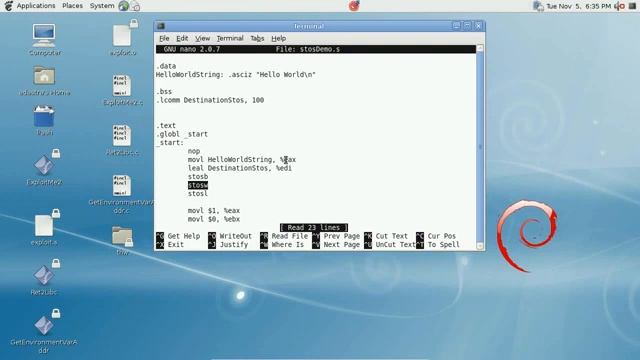Image resolution: width=640 pixels, height=360 pixels.
Task: Click the '.bss' section directive
Action: (164, 91)
